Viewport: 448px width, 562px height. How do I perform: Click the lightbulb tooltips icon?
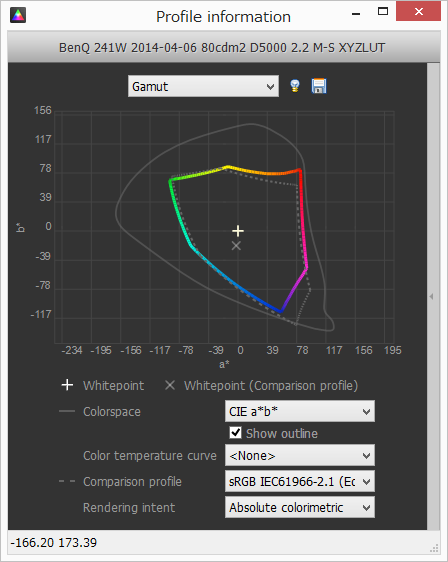[x=295, y=86]
